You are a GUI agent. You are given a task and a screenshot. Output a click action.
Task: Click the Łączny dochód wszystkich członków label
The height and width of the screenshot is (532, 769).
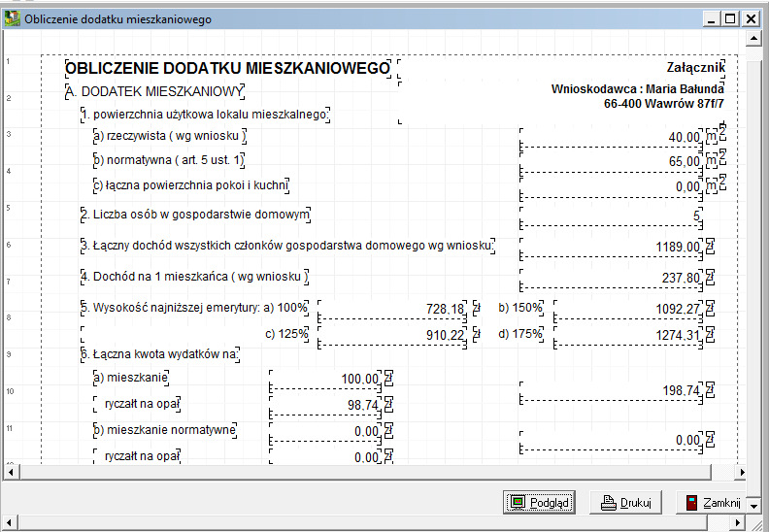tap(287, 246)
